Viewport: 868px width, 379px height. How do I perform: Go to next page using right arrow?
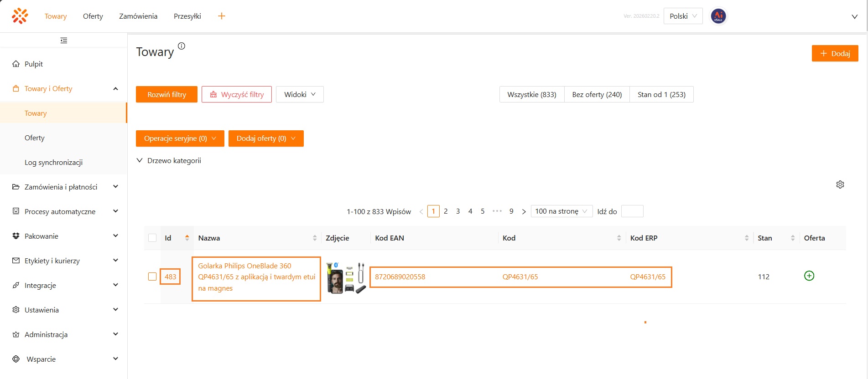(x=524, y=211)
